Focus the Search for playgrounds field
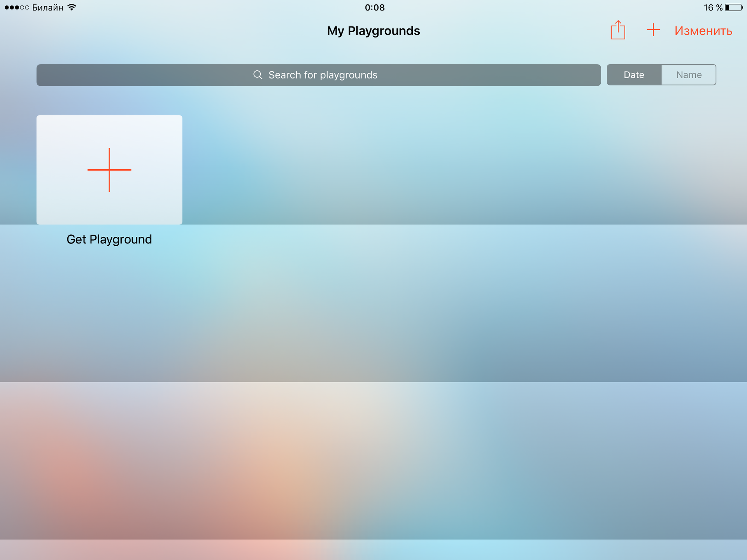747x560 pixels. pyautogui.click(x=319, y=75)
